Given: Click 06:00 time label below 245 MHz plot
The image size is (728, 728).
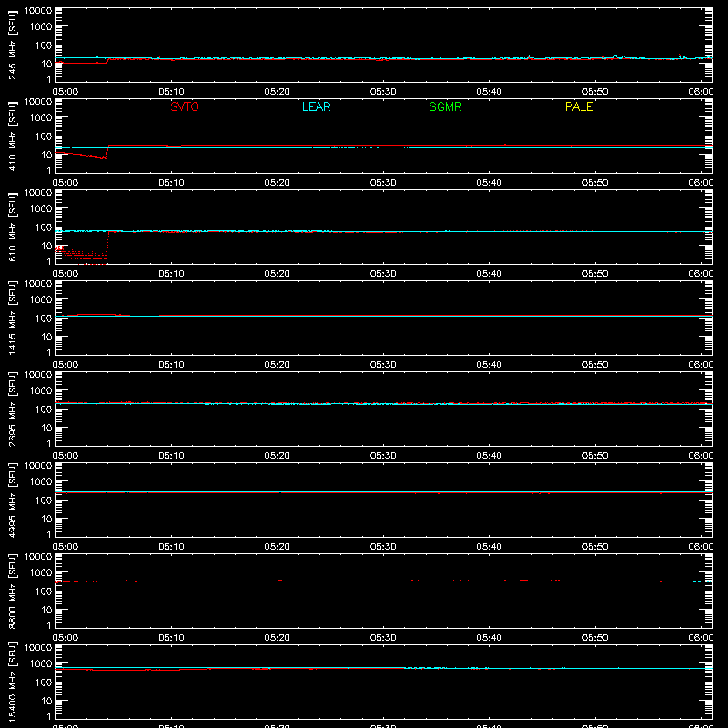Looking at the screenshot, I should tap(701, 92).
